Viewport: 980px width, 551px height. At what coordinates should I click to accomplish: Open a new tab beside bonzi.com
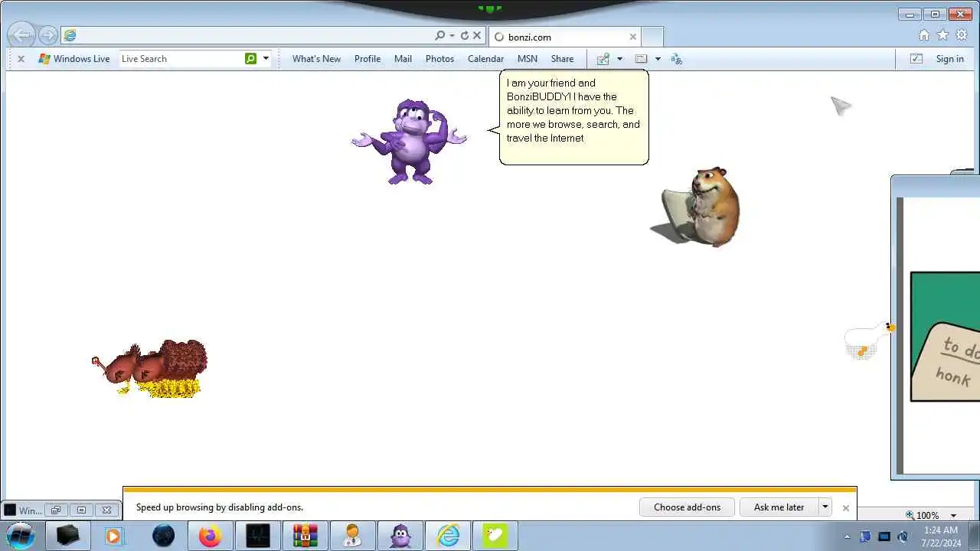pos(652,37)
